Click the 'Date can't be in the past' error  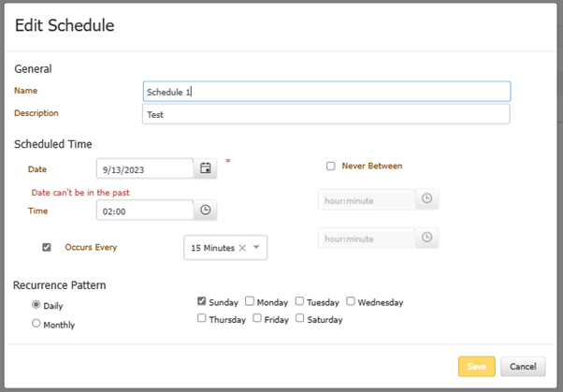80,193
